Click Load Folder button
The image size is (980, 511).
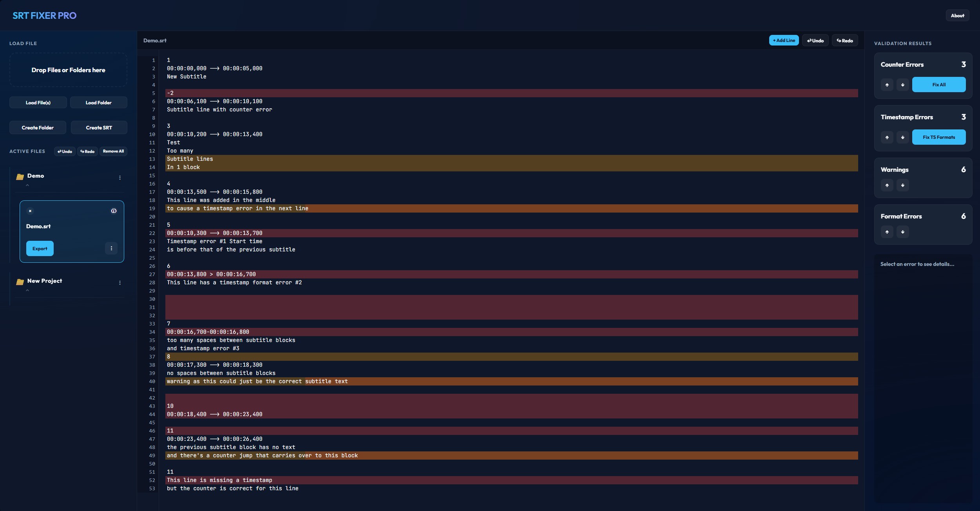pyautogui.click(x=99, y=103)
